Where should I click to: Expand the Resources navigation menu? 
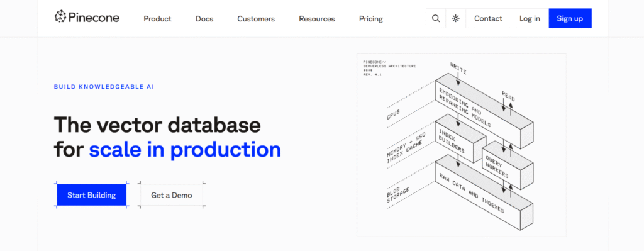(317, 19)
